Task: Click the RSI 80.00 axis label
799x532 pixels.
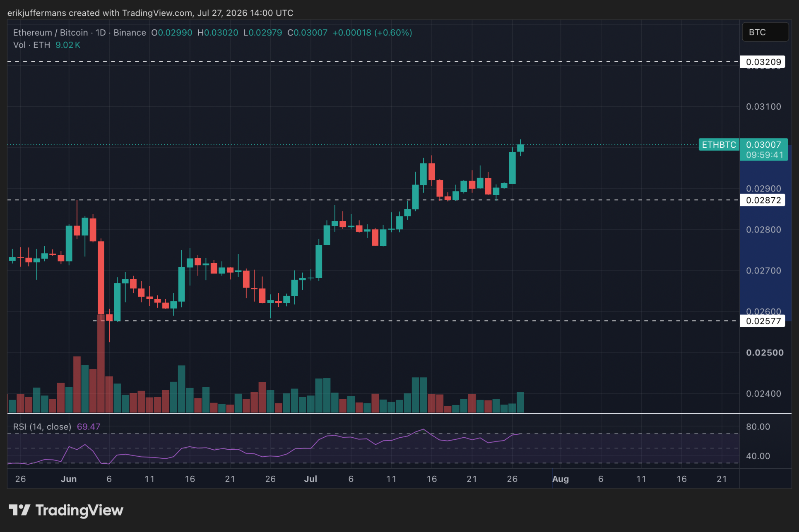Action: click(758, 427)
